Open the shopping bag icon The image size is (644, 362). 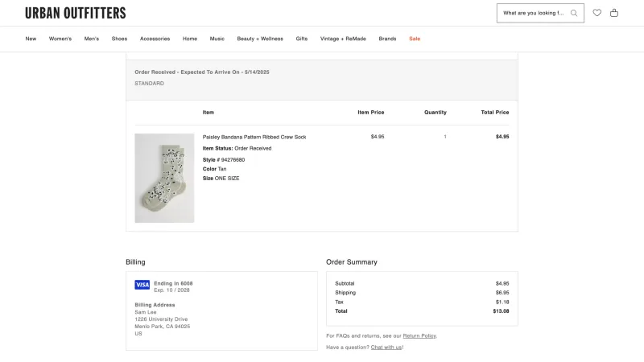(x=614, y=13)
